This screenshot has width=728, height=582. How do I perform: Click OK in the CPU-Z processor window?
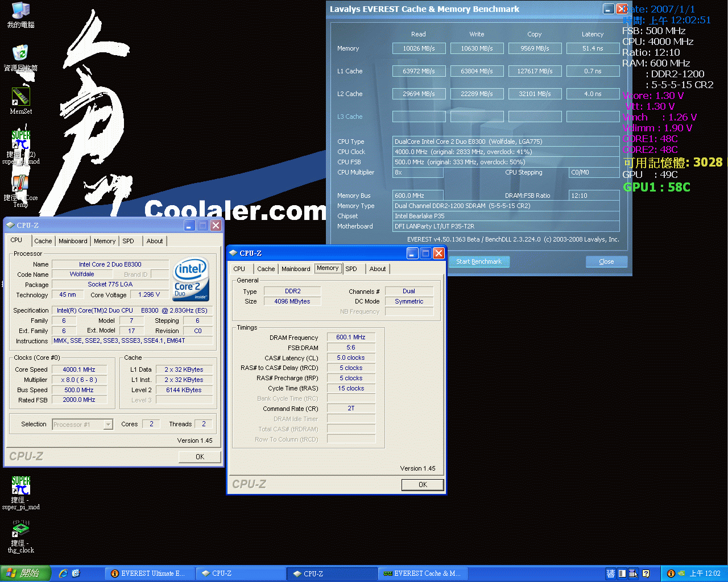pos(200,457)
